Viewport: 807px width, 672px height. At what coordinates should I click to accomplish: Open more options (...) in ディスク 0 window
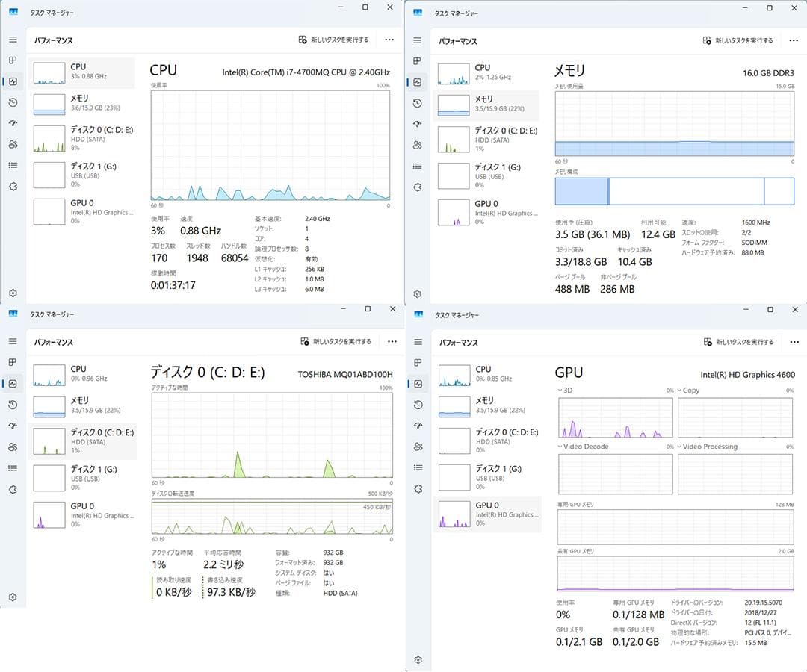[392, 341]
